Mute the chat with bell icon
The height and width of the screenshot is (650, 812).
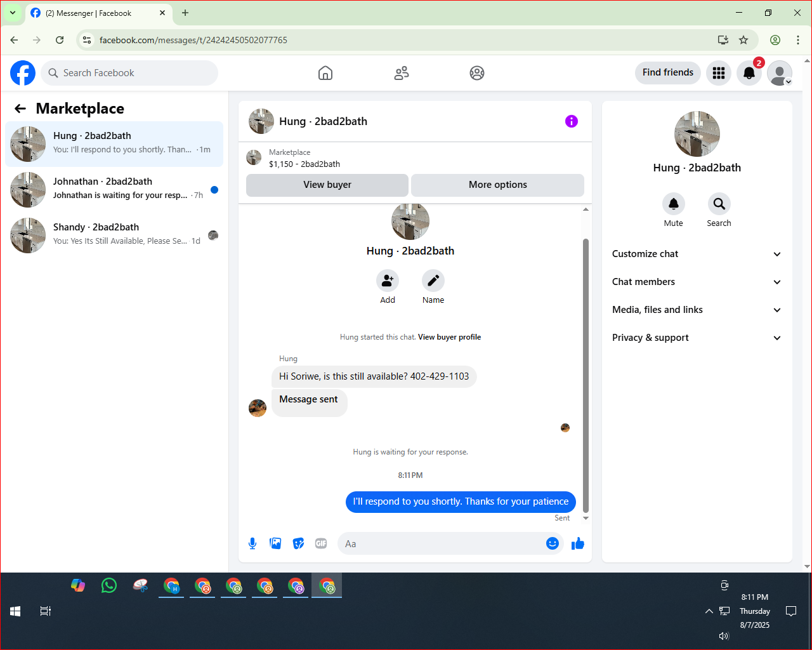[674, 204]
